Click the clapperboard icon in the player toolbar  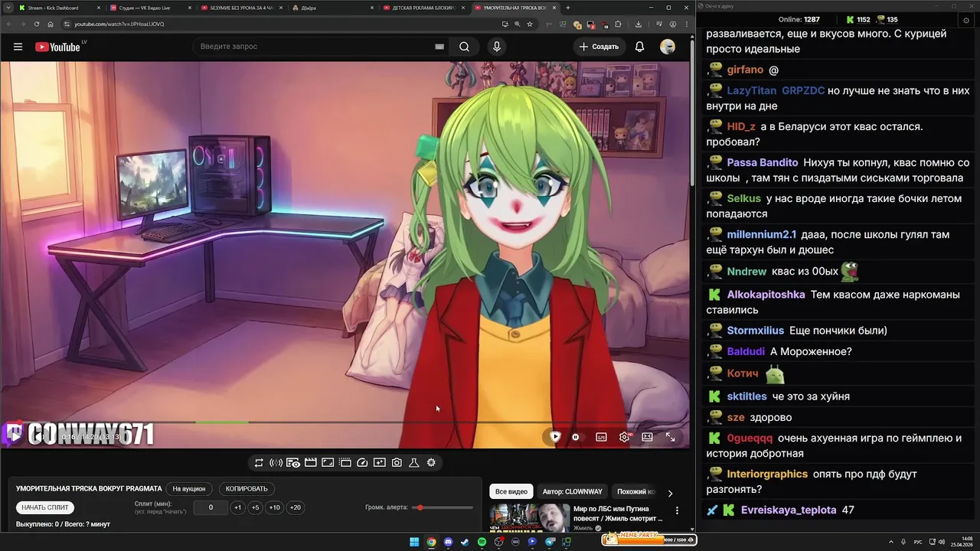tap(310, 463)
